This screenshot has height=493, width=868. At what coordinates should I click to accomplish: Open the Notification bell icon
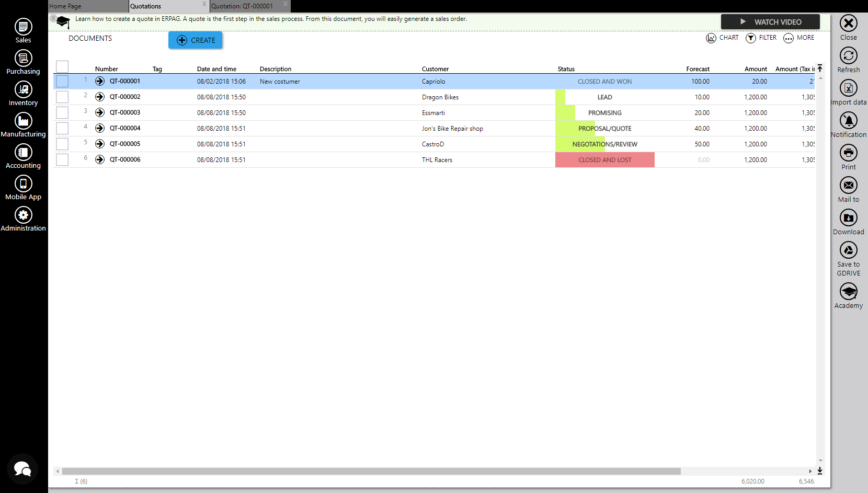click(848, 121)
